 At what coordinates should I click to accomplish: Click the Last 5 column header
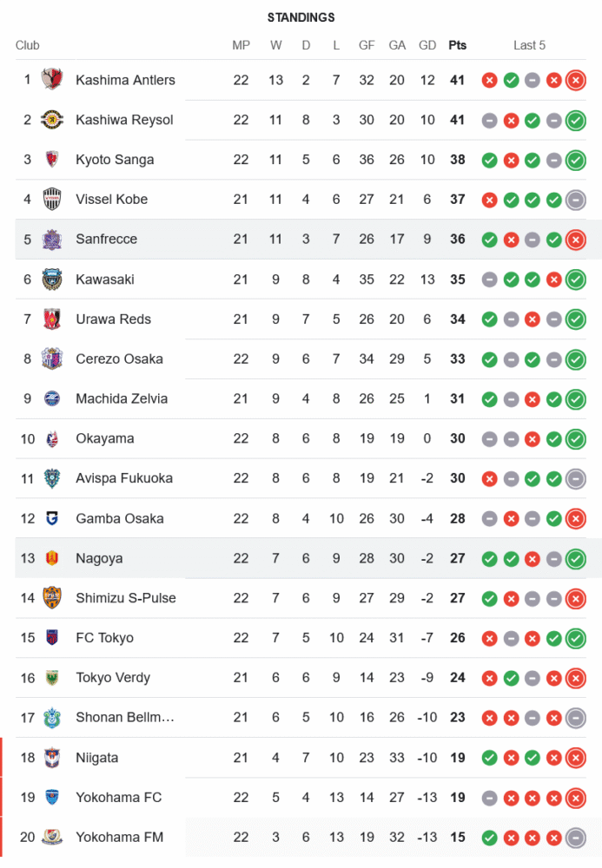coord(529,45)
